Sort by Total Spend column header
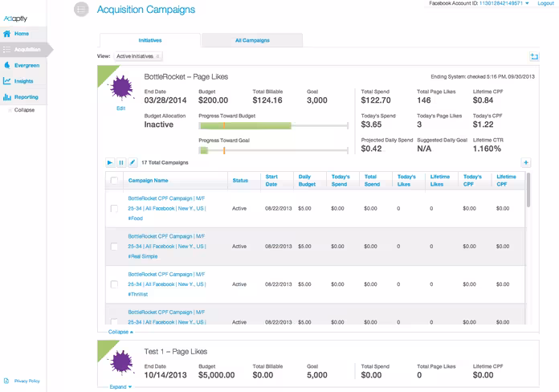 click(x=372, y=181)
